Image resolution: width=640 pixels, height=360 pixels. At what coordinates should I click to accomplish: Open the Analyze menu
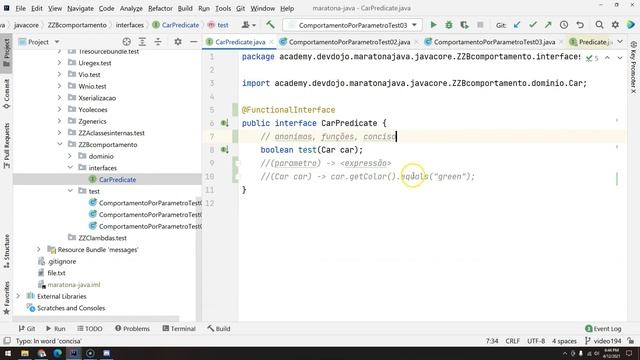(x=131, y=8)
